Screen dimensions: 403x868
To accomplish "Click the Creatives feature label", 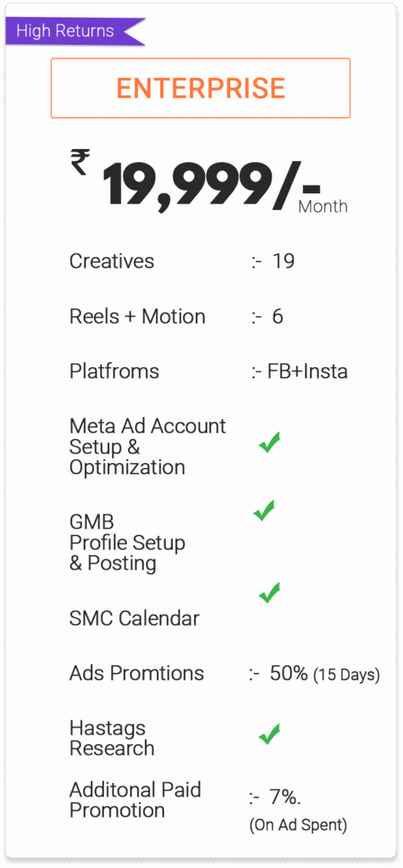I will pyautogui.click(x=112, y=261).
